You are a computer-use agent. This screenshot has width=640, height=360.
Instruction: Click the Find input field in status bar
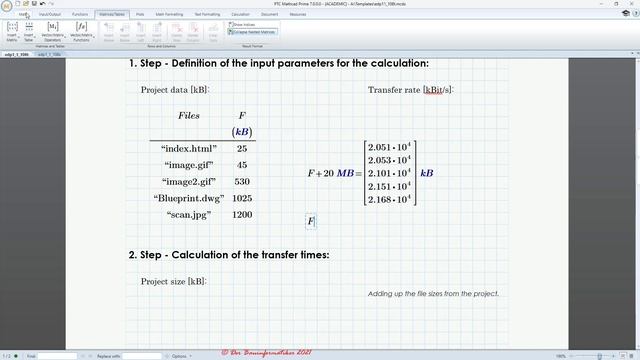pyautogui.click(x=57, y=356)
